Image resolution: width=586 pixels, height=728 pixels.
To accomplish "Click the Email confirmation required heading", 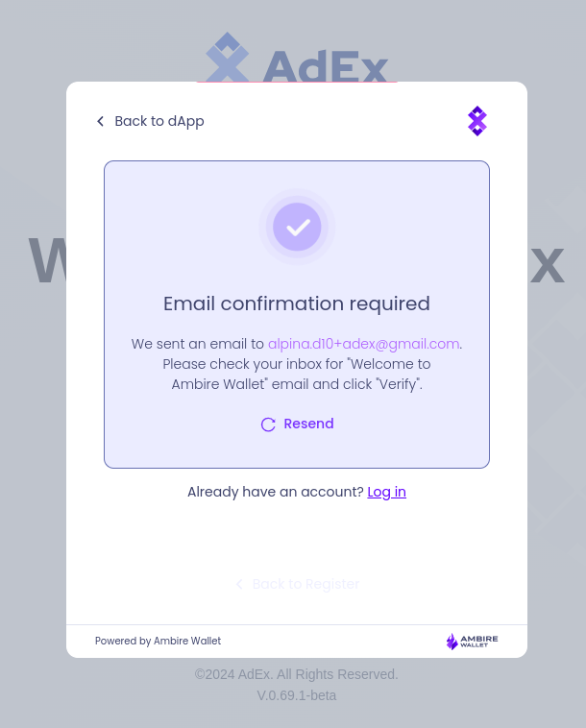I will (297, 303).
